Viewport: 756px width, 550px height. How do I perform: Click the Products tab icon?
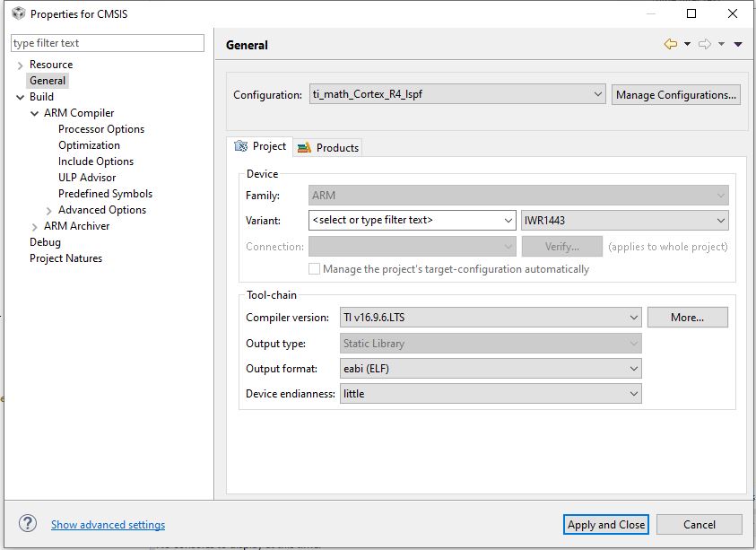click(x=304, y=148)
